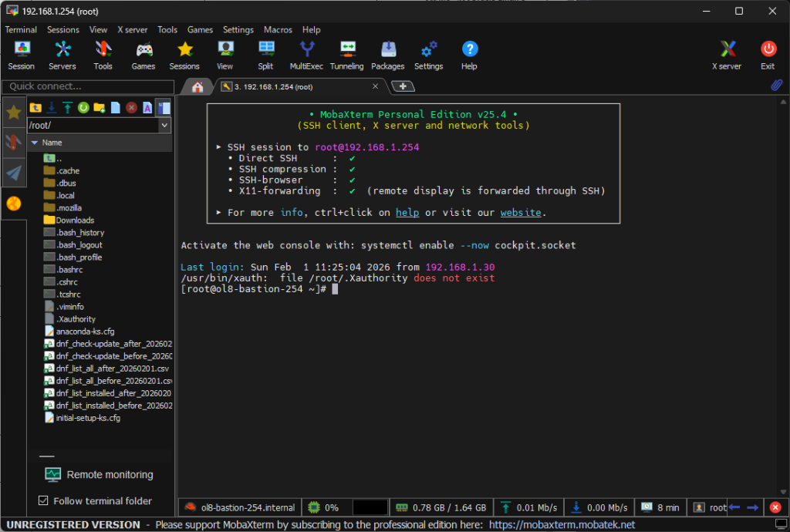This screenshot has width=790, height=532.
Task: Click the Remote monitoring button
Action: pos(97,475)
